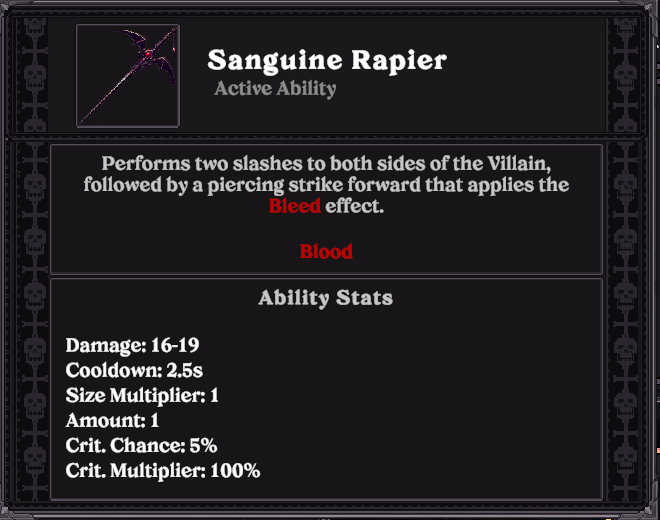660x520 pixels.
Task: Click the bottom-left skull border ornament
Action: click(x=35, y=459)
